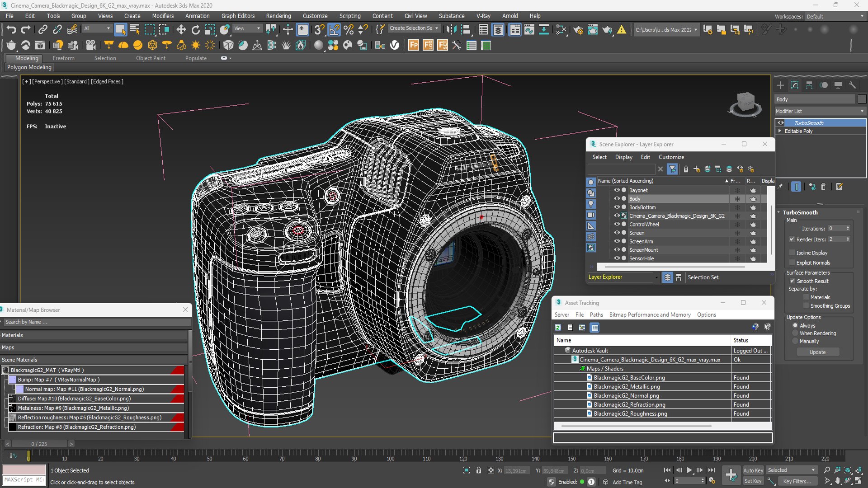Click Create New Layer icon in Layer Explorer
The height and width of the screenshot is (488, 868).
tap(697, 169)
